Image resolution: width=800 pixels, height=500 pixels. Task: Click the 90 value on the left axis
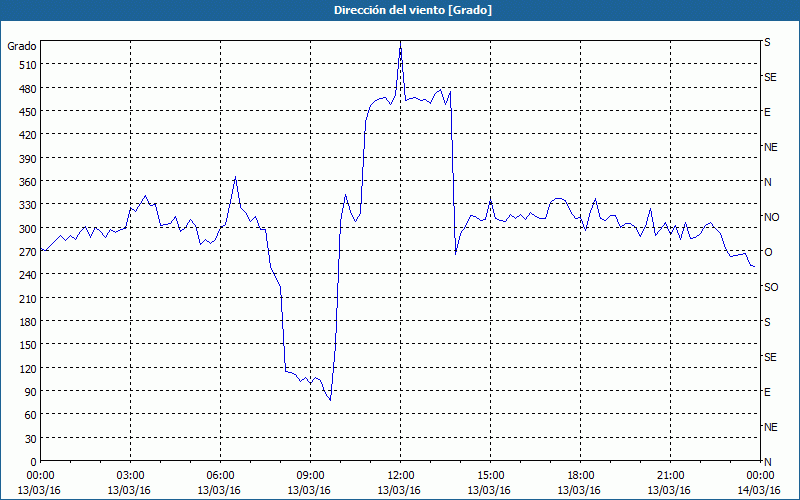click(30, 392)
